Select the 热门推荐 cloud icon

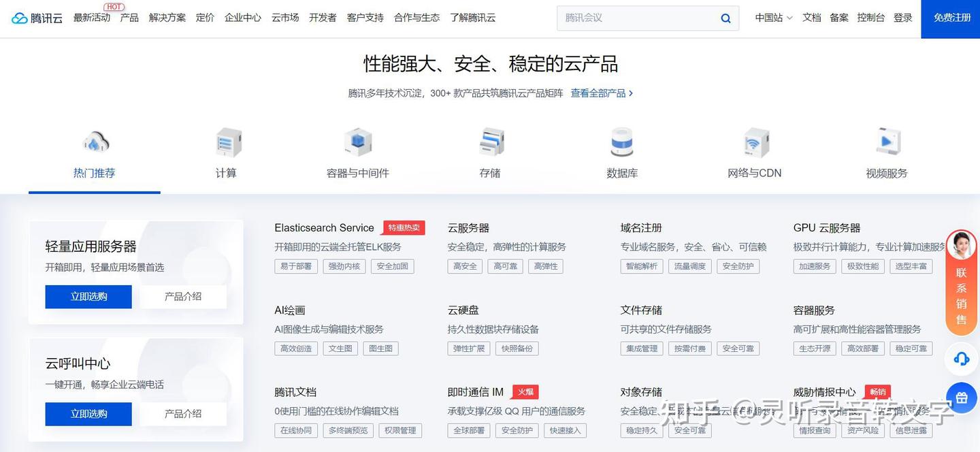point(95,142)
